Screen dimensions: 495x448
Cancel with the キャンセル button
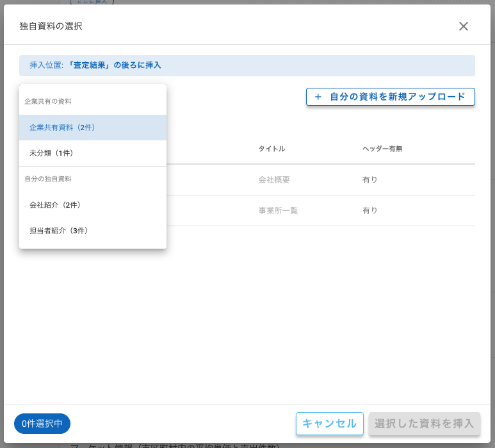[x=330, y=424]
